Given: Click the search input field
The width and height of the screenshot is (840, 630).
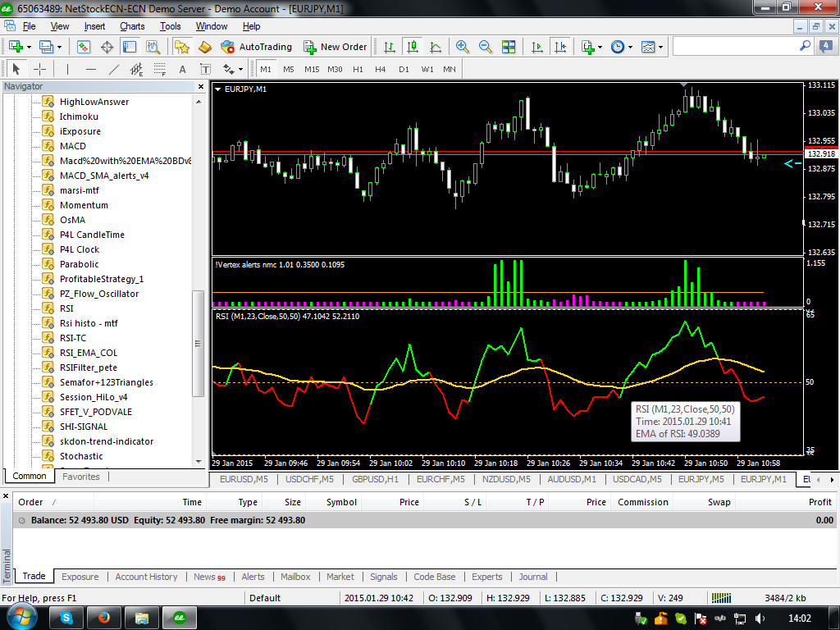Looking at the screenshot, I should 734,47.
